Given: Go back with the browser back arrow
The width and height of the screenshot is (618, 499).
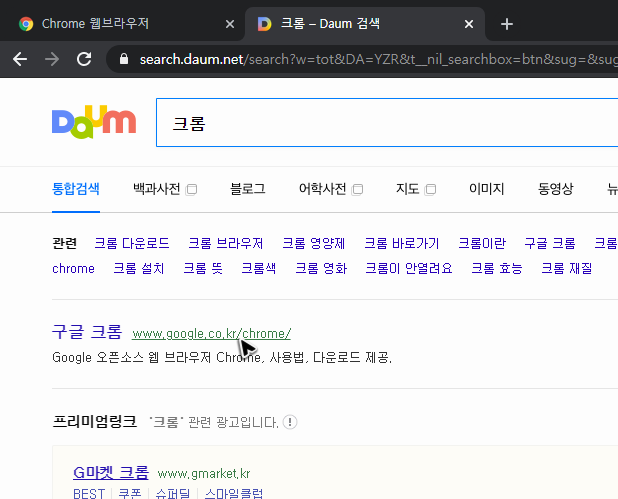Looking at the screenshot, I should click(20, 60).
